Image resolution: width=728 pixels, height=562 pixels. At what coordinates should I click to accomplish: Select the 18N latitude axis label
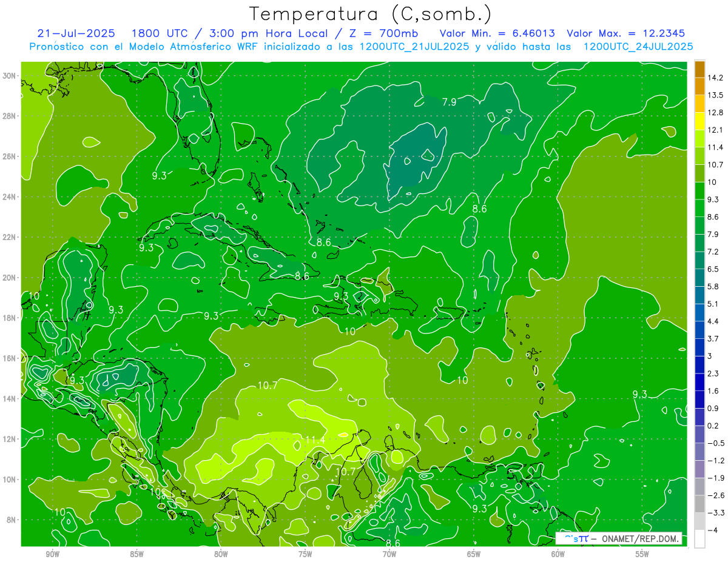click(x=10, y=318)
